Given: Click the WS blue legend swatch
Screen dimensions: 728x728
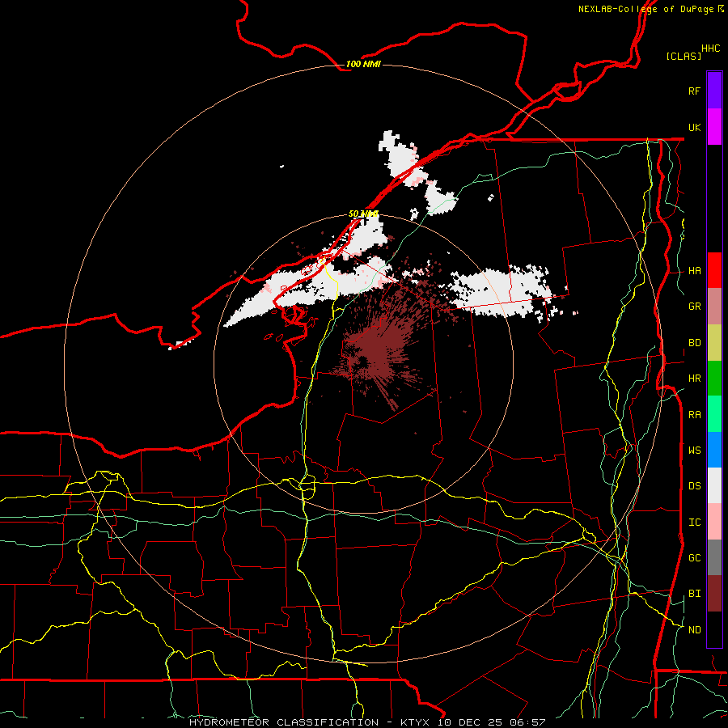Looking at the screenshot, I should (x=714, y=450).
